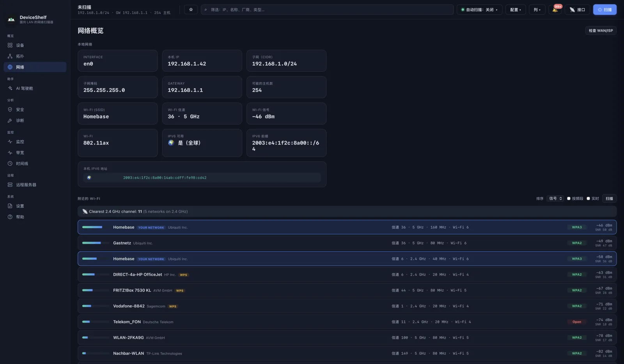Image resolution: width=624 pixels, height=364 pixels.
Task: Click the 192.168.1.42 local IP card
Action: pos(202,61)
